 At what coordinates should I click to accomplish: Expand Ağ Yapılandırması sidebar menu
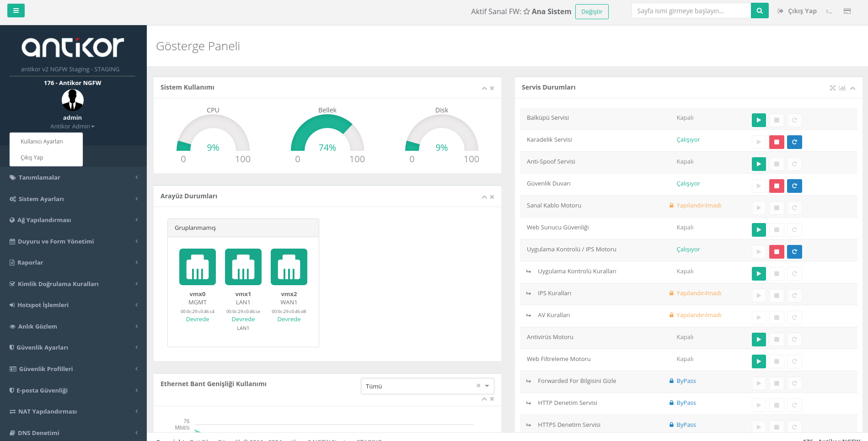click(73, 220)
